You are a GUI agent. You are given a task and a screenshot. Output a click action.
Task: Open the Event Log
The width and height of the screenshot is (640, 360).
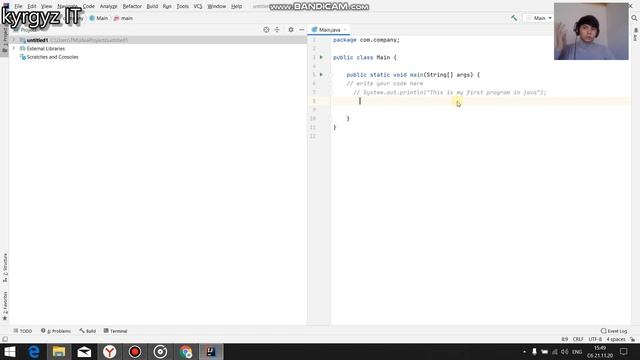[614, 331]
